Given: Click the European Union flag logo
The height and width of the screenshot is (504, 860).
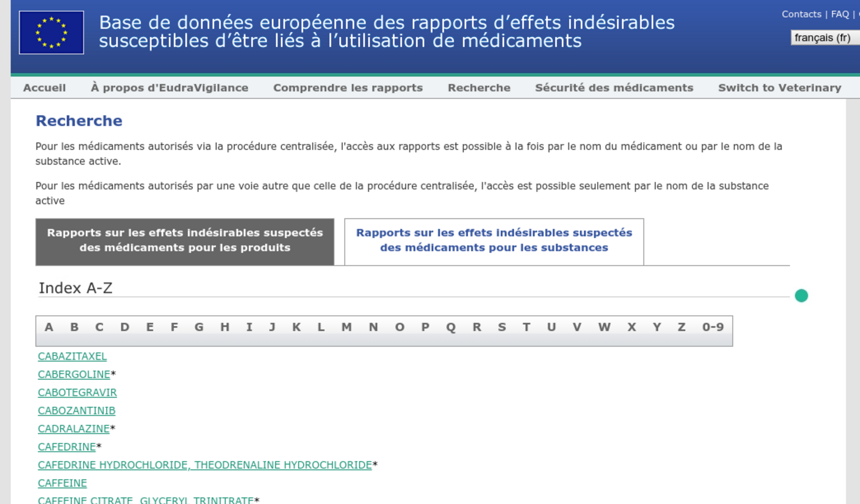Looking at the screenshot, I should coord(51,32).
